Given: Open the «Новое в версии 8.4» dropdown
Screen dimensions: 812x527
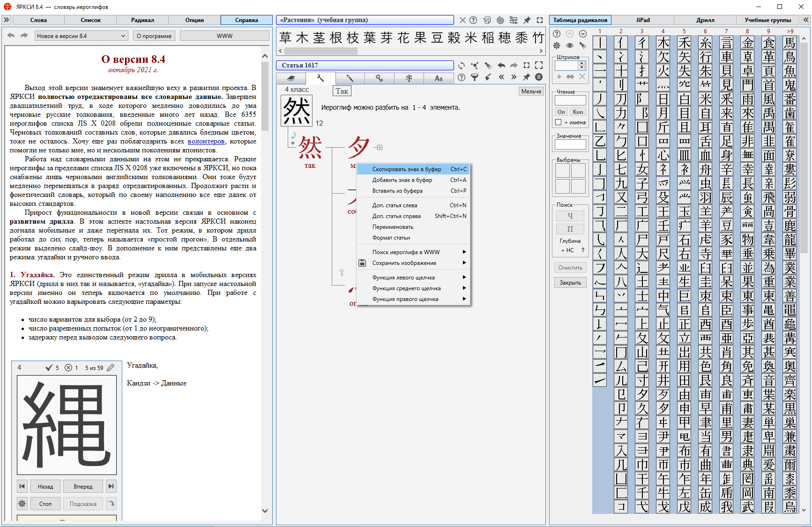Looking at the screenshot, I should (82, 36).
